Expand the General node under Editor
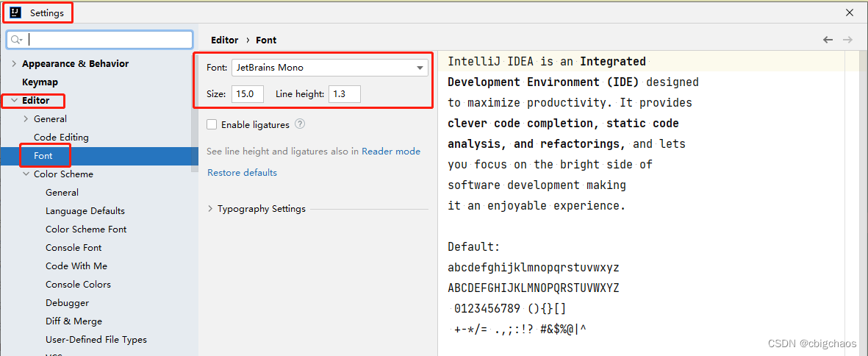 pyautogui.click(x=26, y=119)
